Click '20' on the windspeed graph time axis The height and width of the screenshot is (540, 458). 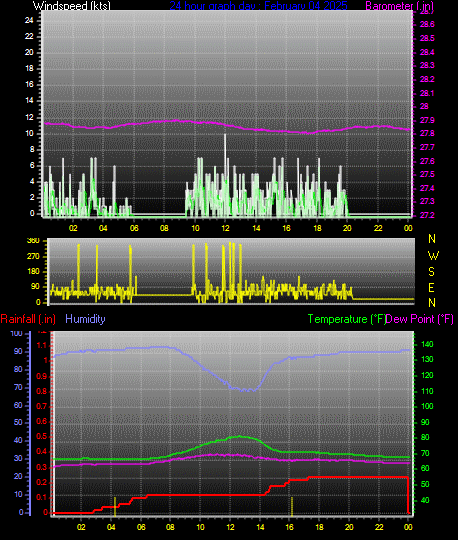coord(347,228)
